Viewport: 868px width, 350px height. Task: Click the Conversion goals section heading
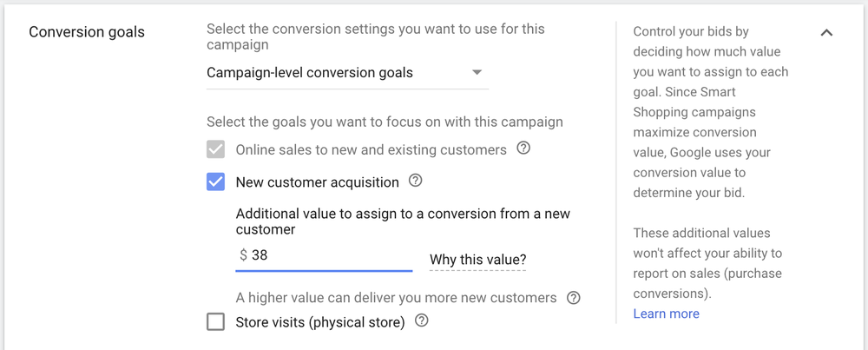click(87, 32)
